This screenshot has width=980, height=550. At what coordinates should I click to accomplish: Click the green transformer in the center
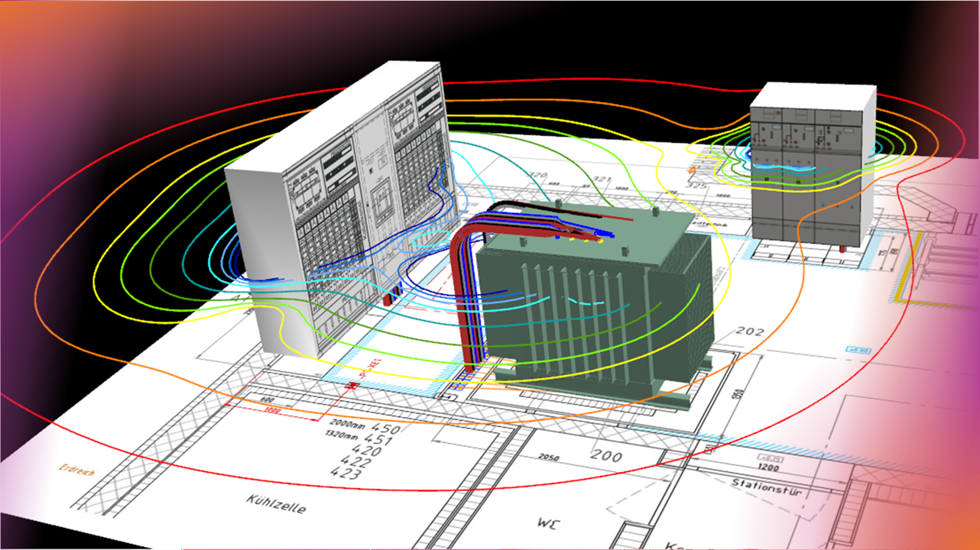click(x=596, y=306)
